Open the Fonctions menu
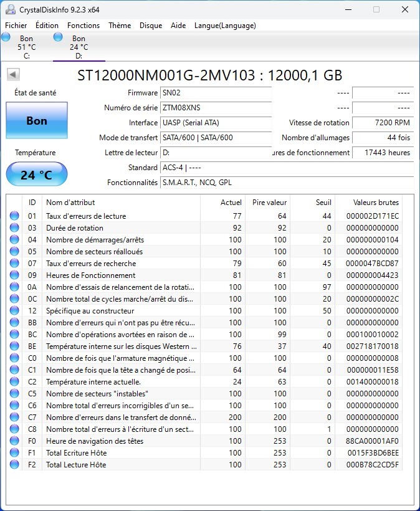 coord(84,26)
